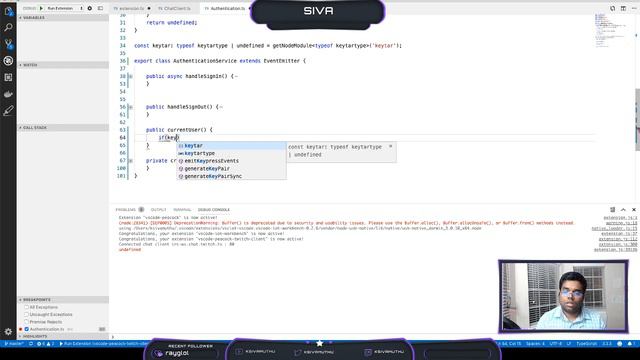Choose keytar from the suggestion list

(x=231, y=146)
